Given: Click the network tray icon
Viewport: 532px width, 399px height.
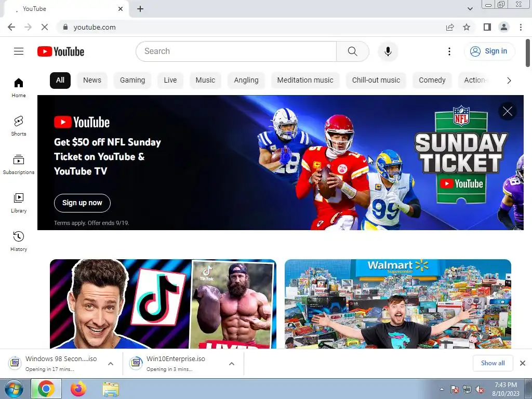Looking at the screenshot, I should [467, 389].
